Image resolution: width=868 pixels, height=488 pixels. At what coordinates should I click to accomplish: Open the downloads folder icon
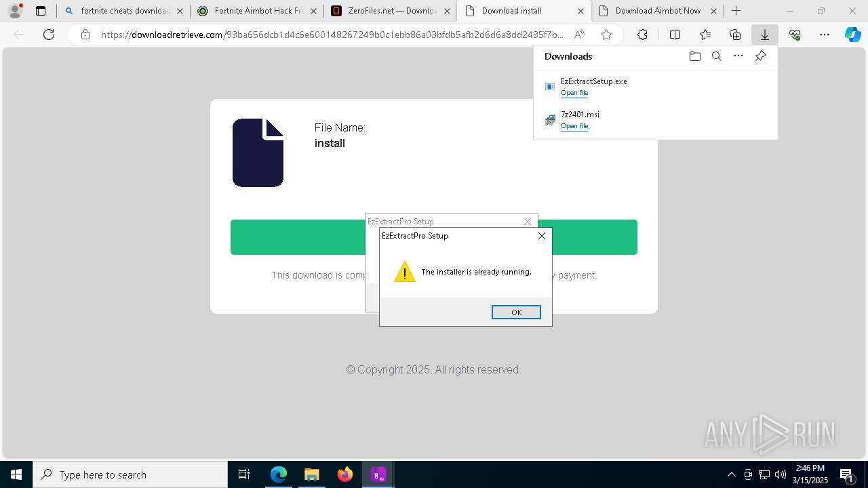point(694,56)
